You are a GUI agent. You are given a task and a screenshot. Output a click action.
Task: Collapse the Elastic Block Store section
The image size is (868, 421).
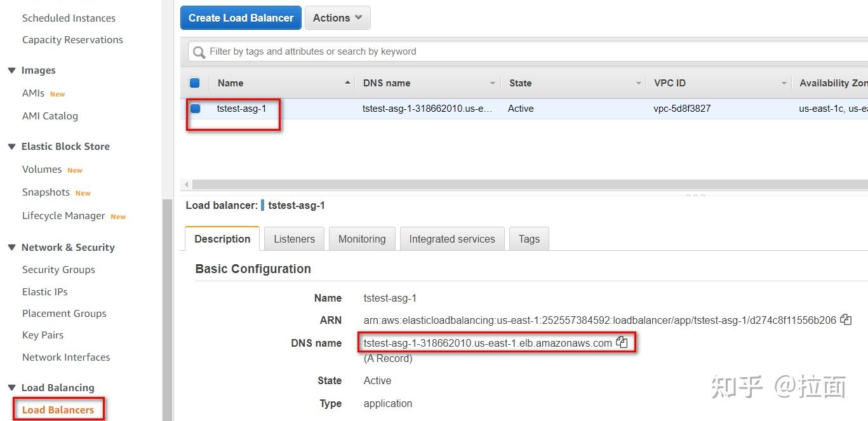click(11, 147)
